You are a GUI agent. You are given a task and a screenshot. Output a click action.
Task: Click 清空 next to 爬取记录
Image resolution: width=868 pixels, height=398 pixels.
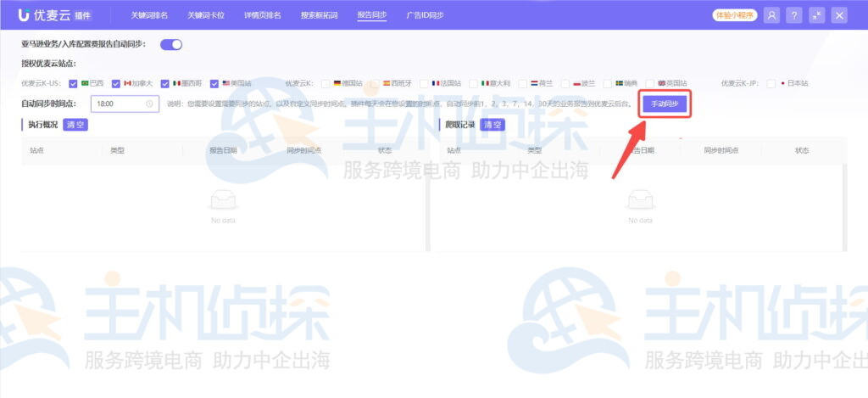click(492, 125)
